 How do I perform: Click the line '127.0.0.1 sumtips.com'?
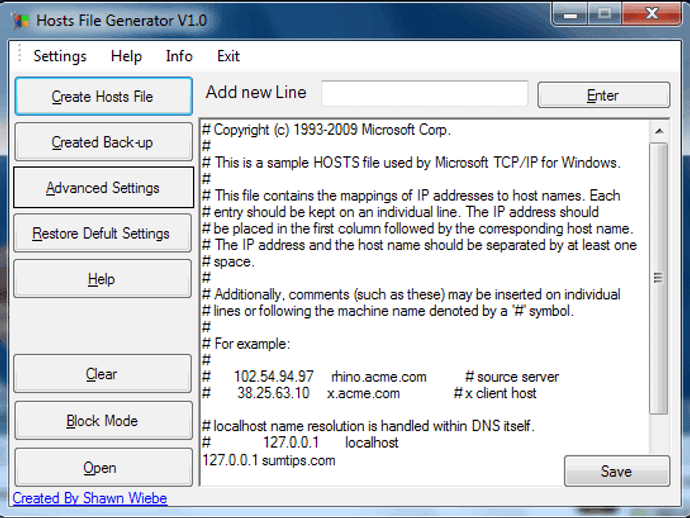click(269, 460)
